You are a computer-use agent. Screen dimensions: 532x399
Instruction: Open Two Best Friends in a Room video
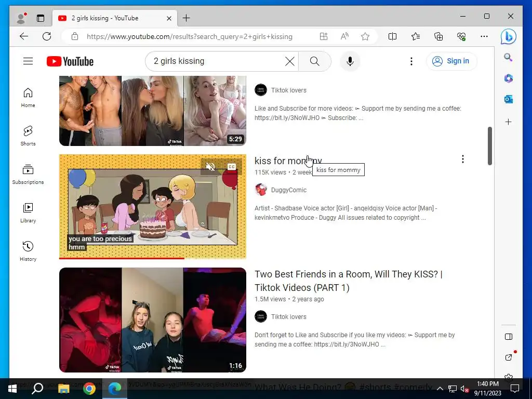point(349,281)
